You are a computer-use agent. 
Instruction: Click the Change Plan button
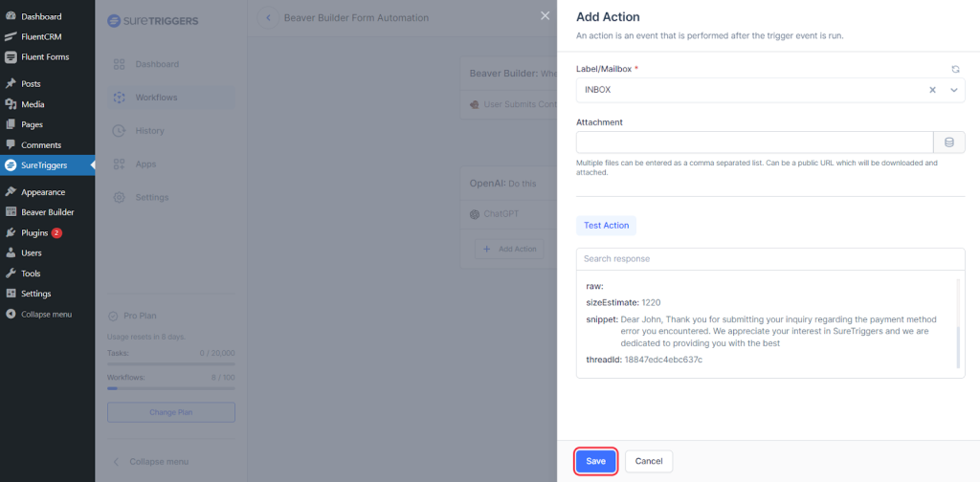tap(170, 412)
